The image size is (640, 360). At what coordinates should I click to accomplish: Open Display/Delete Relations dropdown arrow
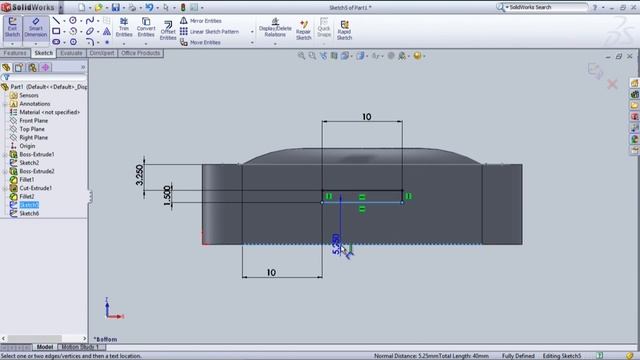coord(275,43)
